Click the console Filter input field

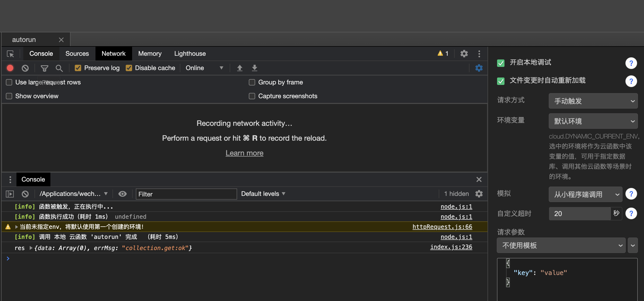186,194
